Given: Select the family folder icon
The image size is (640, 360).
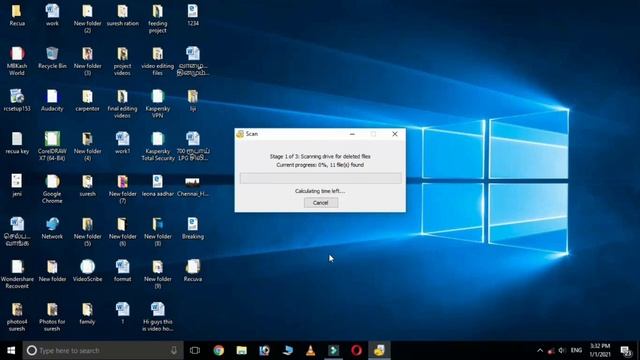Looking at the screenshot, I should pos(87,313).
